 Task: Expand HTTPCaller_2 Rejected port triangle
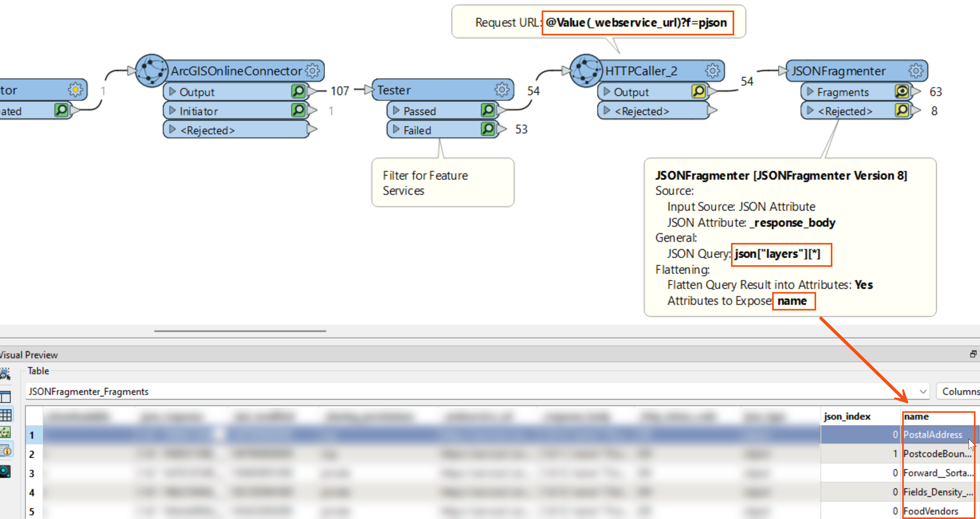607,110
